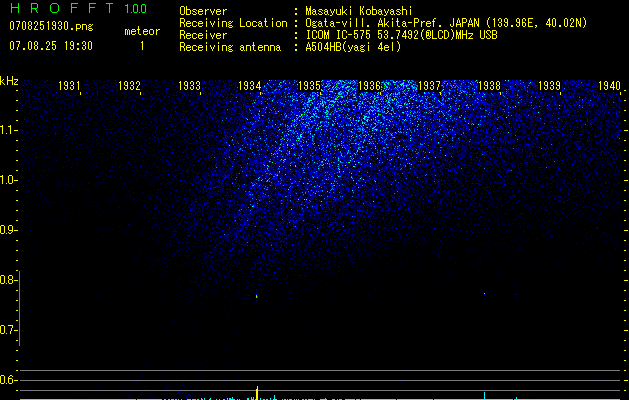This screenshot has width=629, height=400.
Task: Click the 1937 time axis label
Action: coord(429,85)
